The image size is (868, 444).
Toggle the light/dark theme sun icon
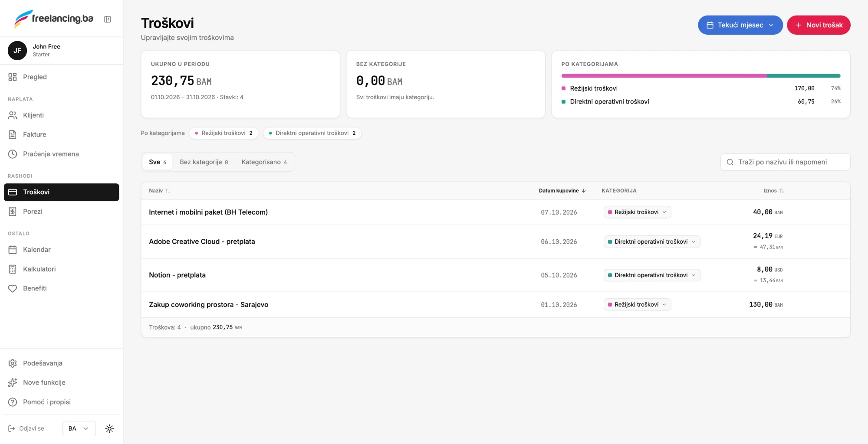pos(109,428)
